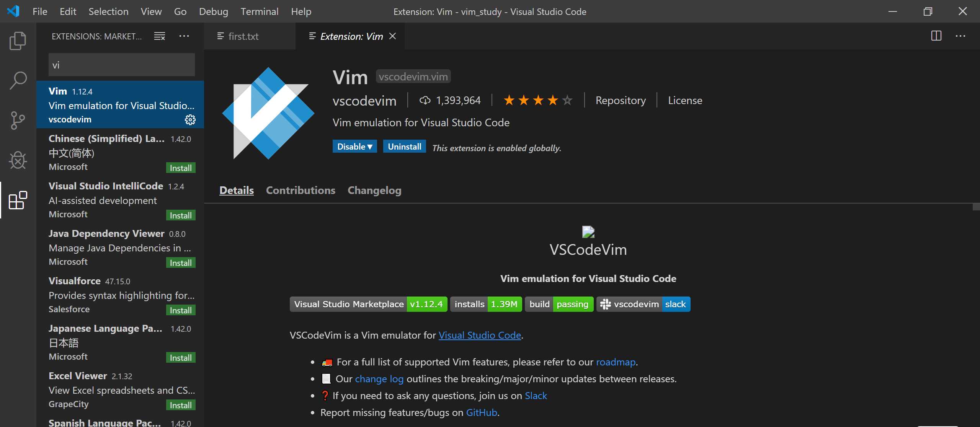Install the Visualforce extension
980x427 pixels.
(181, 310)
